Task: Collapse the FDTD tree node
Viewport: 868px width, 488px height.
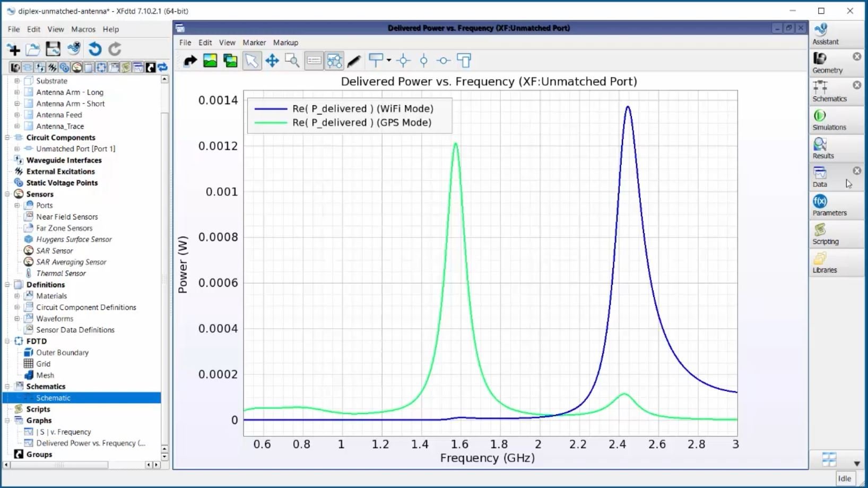Action: point(7,341)
